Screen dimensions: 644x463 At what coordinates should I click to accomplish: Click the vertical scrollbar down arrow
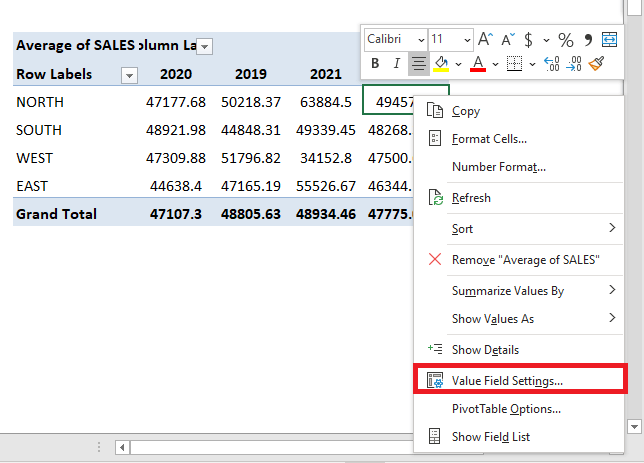pos(634,426)
